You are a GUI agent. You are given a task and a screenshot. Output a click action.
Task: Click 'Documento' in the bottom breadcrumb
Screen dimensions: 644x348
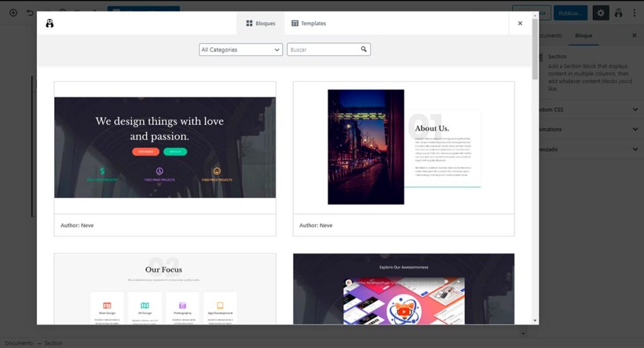pos(19,343)
